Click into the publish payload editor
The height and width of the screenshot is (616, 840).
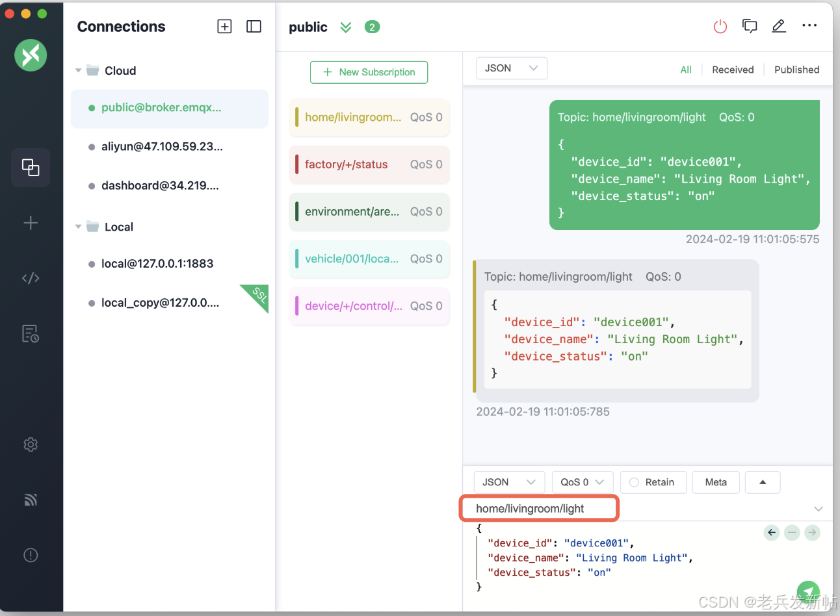(618, 558)
